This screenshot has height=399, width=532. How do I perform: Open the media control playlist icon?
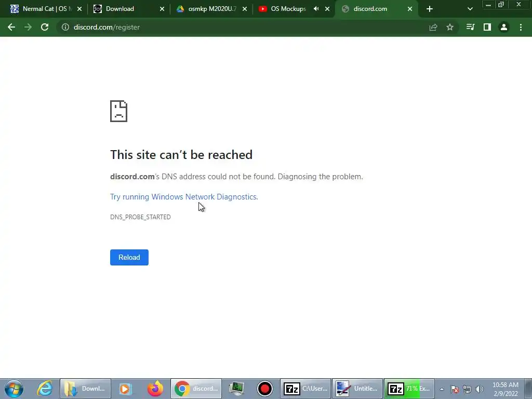470,27
